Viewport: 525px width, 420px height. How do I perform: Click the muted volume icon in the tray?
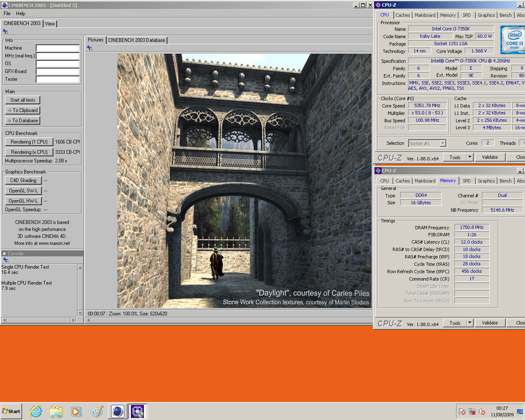click(482, 411)
